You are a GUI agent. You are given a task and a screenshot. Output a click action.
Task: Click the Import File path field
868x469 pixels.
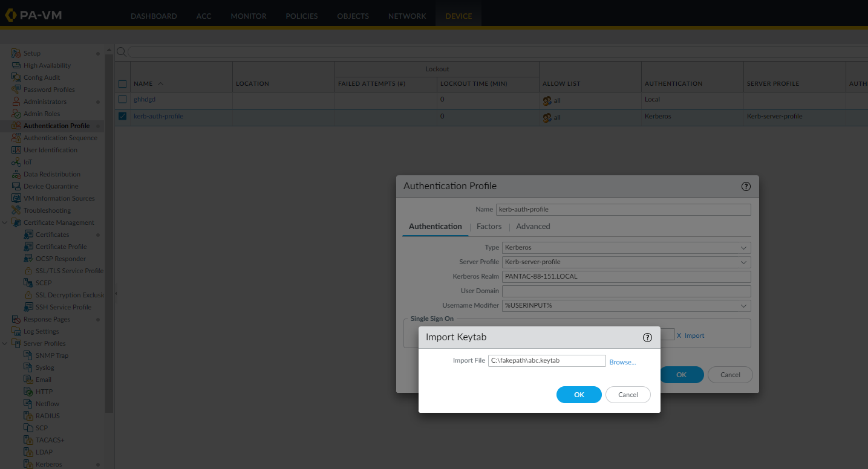(546, 361)
